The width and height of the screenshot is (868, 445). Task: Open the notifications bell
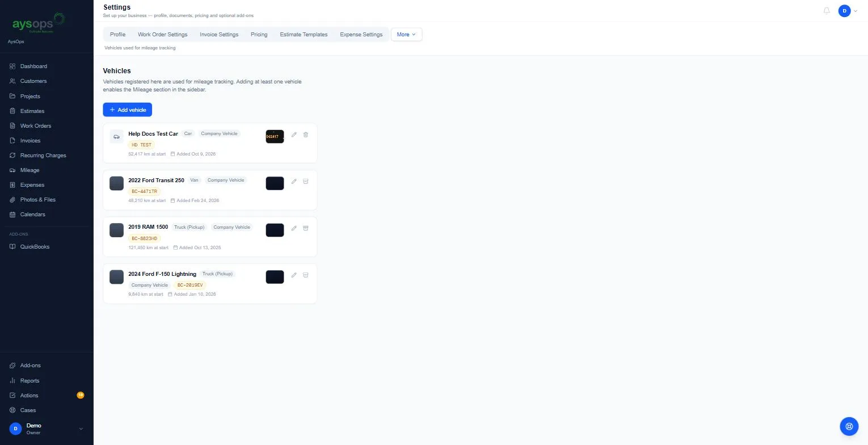827,11
